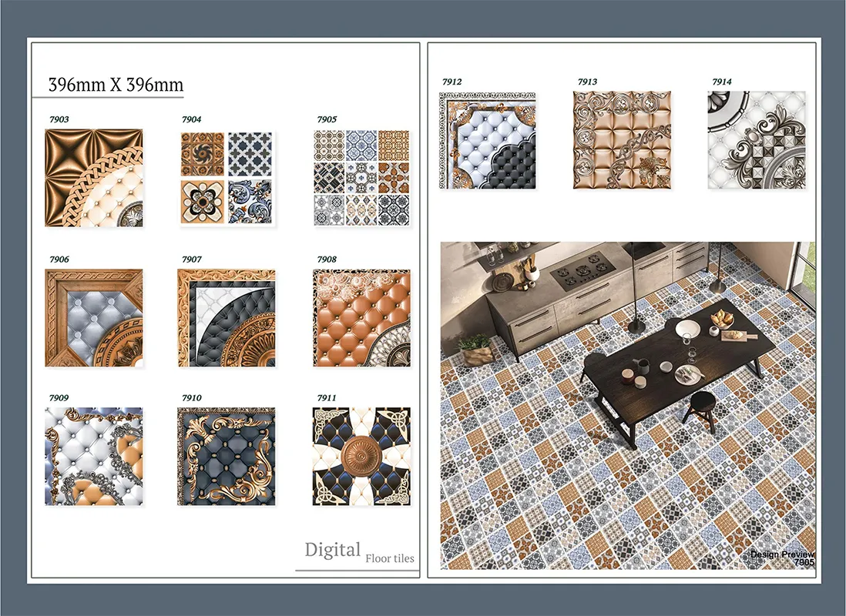Image resolution: width=846 pixels, height=616 pixels.
Task: Click the Design Preview 7905 caption
Action: tap(782, 558)
